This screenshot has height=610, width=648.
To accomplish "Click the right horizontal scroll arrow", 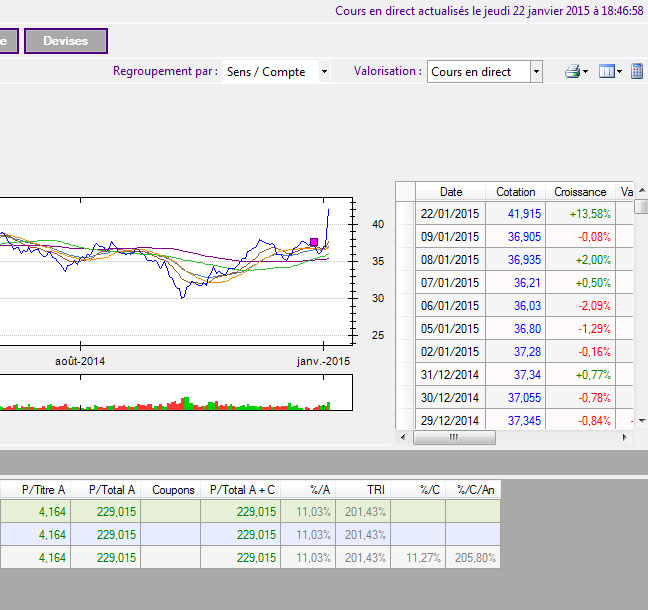I will pos(626,438).
